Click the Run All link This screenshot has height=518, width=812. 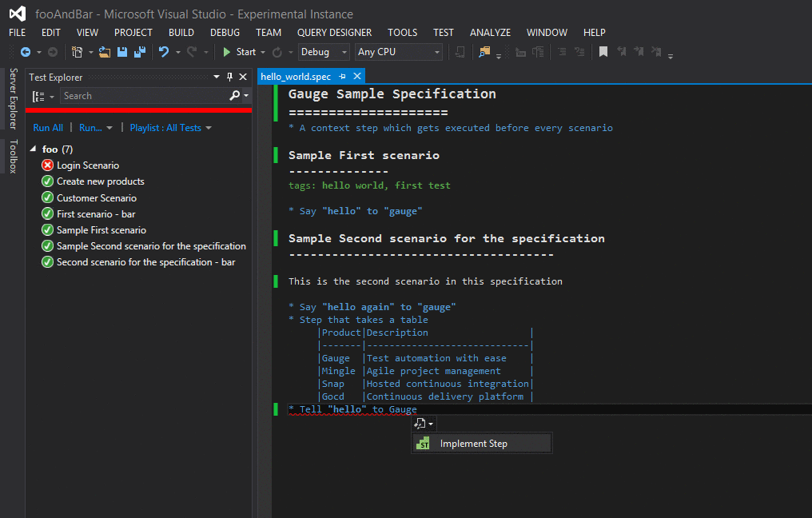[48, 128]
